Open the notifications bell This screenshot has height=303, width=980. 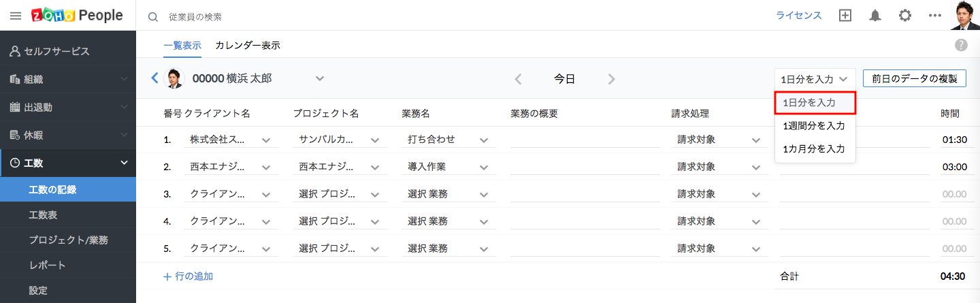click(x=875, y=16)
